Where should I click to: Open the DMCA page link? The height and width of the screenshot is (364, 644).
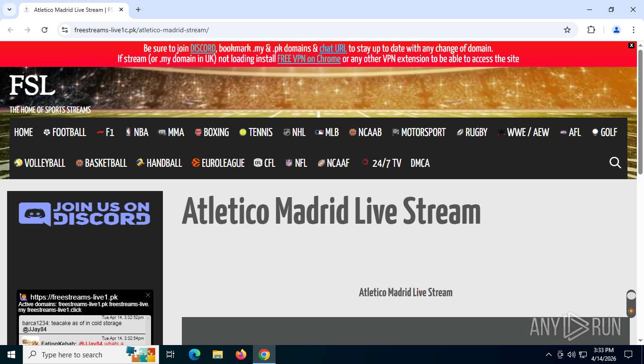pos(420,164)
